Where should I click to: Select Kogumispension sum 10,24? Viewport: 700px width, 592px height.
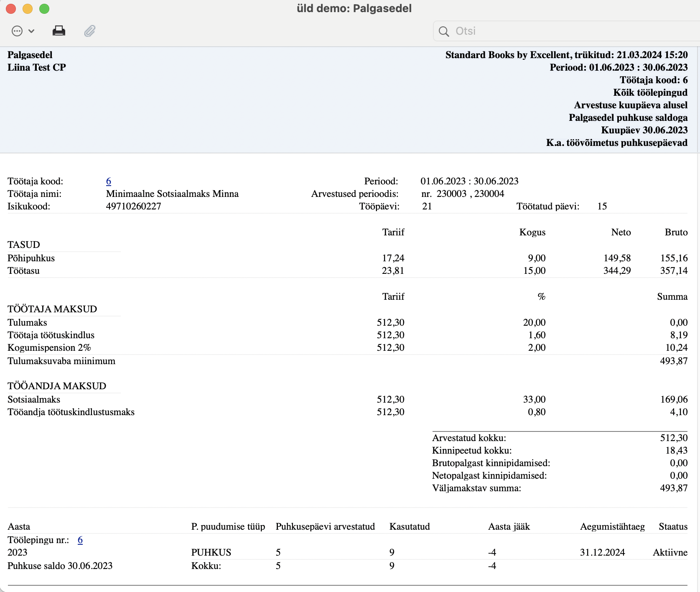(677, 347)
